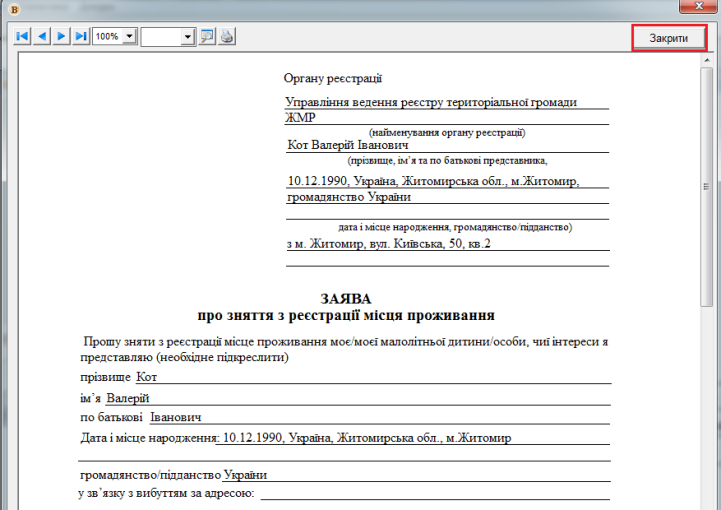Open the empty combo box dropdown arrow

tap(187, 36)
